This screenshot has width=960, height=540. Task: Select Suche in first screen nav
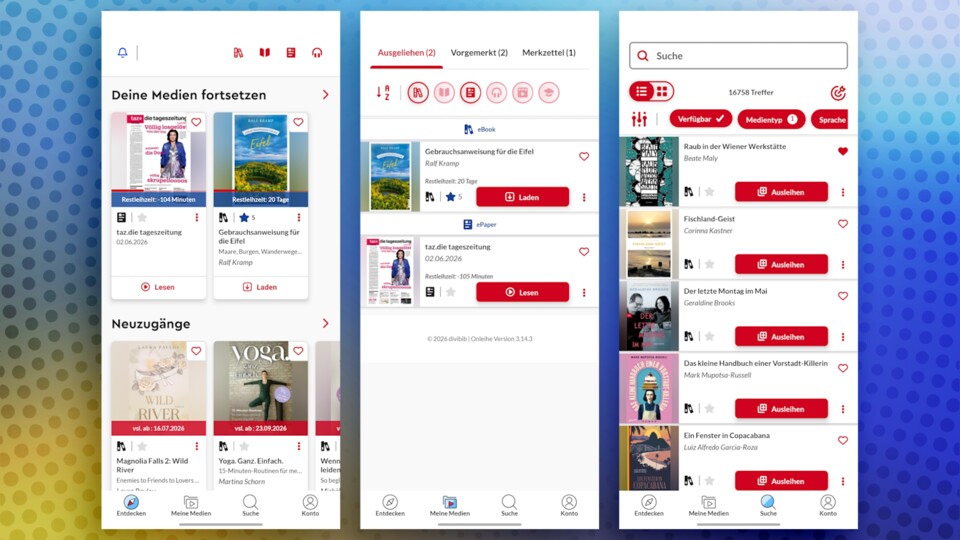[250, 506]
